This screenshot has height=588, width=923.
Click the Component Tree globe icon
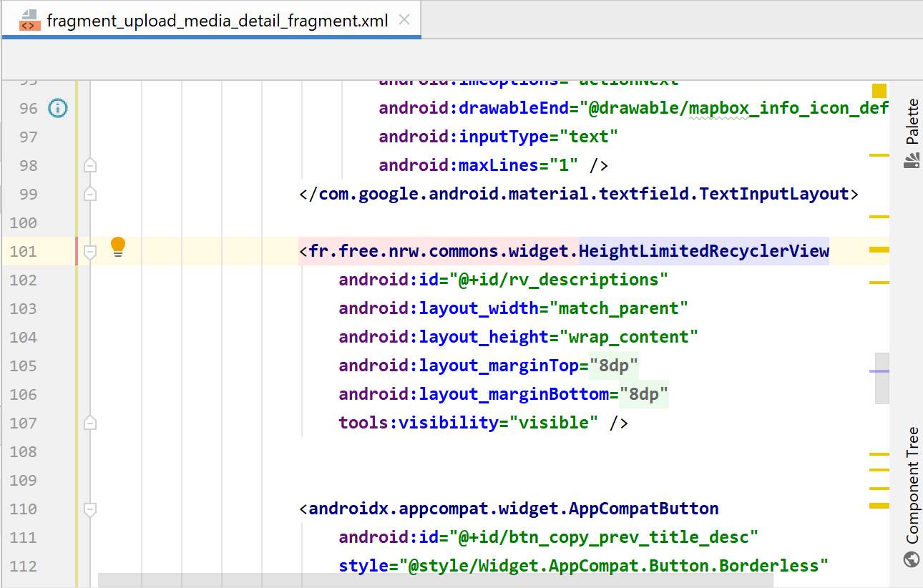912,559
